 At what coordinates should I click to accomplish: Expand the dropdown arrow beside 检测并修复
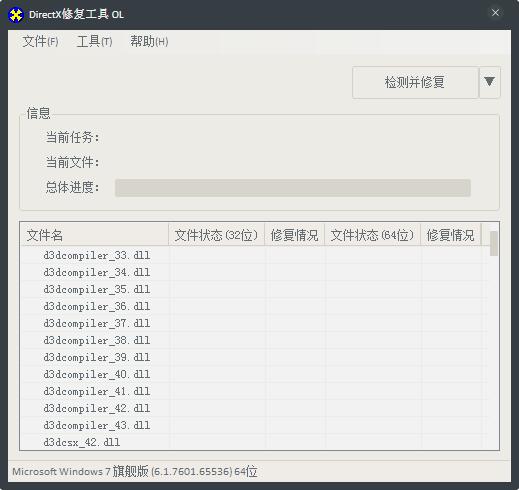(x=489, y=82)
